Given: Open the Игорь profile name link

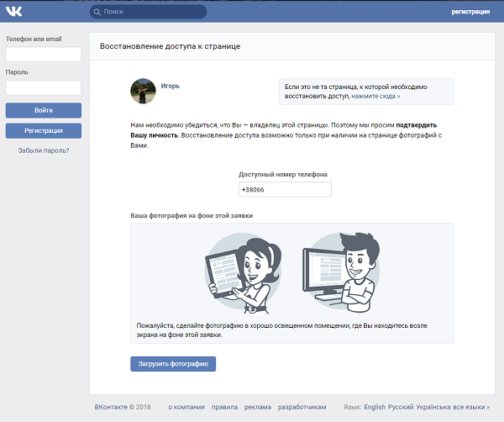Looking at the screenshot, I should tap(171, 86).
